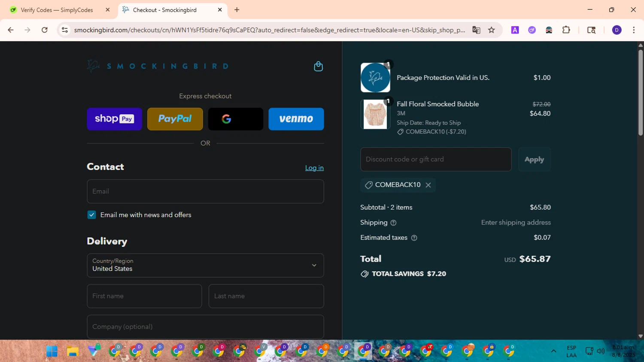The height and width of the screenshot is (362, 644).
Task: Choose PayPal express checkout
Action: 175,119
